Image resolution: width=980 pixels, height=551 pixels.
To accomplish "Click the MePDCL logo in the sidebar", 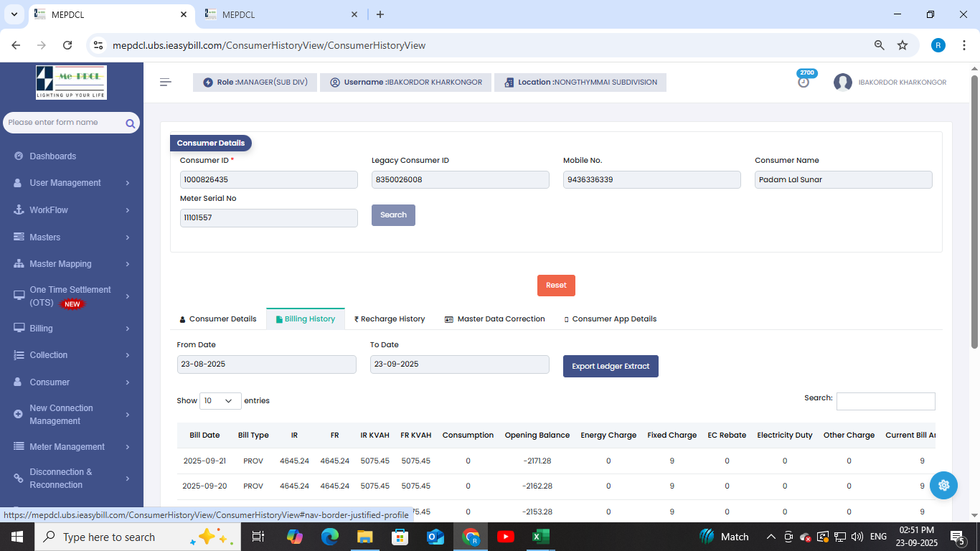I will tap(71, 83).
